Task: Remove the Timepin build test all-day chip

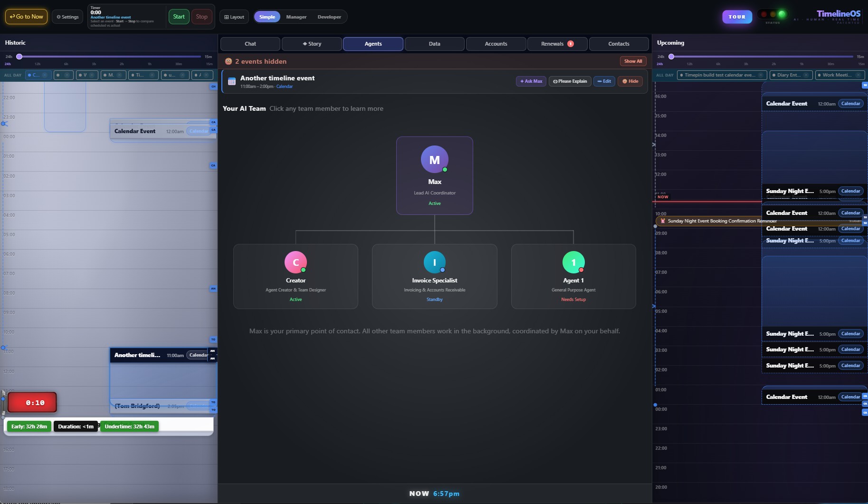Action: 761,75
